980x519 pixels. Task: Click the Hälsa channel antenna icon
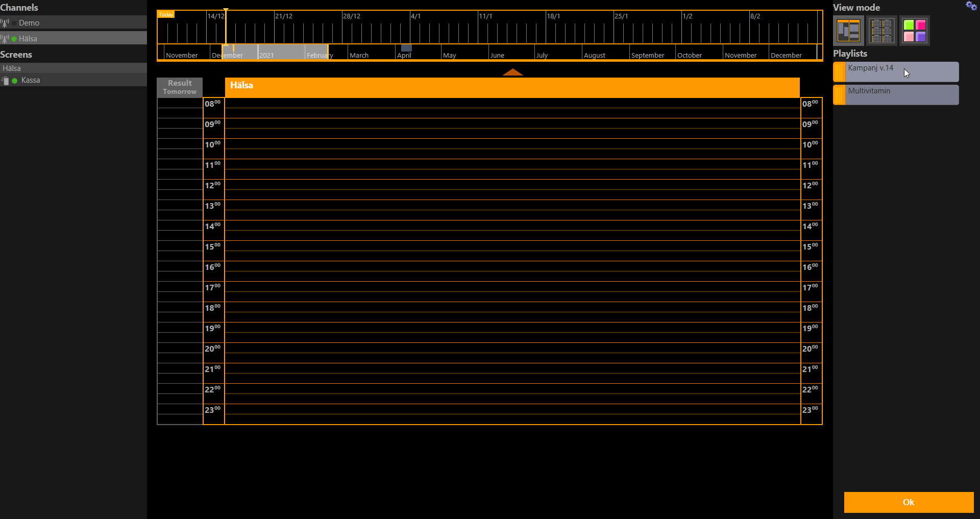point(5,39)
